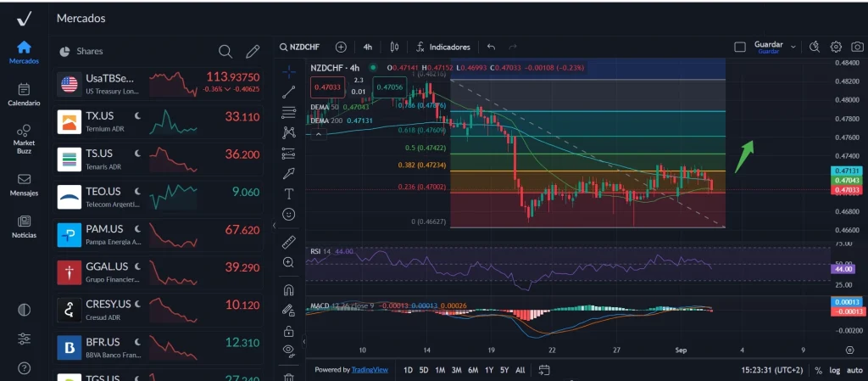Toggle percent scale

[x=819, y=370]
